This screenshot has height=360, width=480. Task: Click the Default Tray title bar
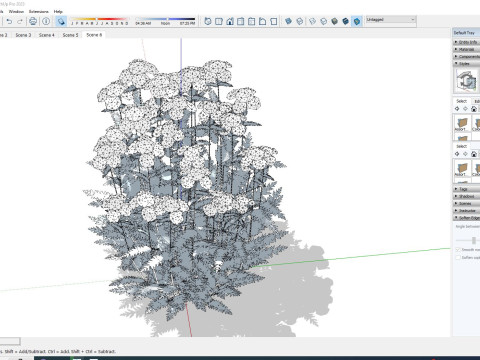pyautogui.click(x=466, y=33)
